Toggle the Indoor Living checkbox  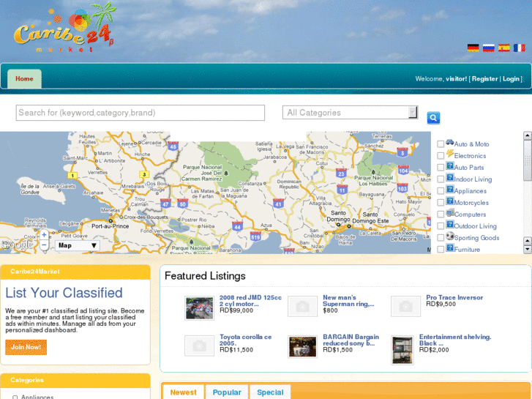[x=441, y=179]
